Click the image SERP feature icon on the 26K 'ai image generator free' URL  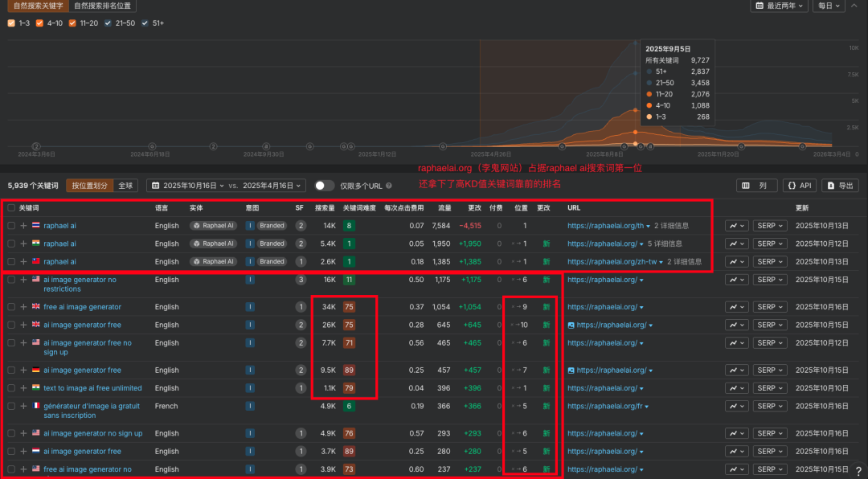pos(571,325)
